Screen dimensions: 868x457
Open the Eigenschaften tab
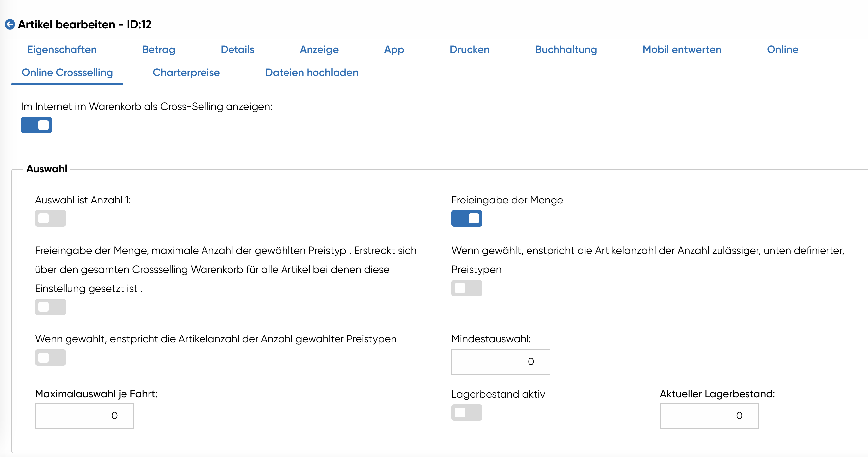[62, 49]
